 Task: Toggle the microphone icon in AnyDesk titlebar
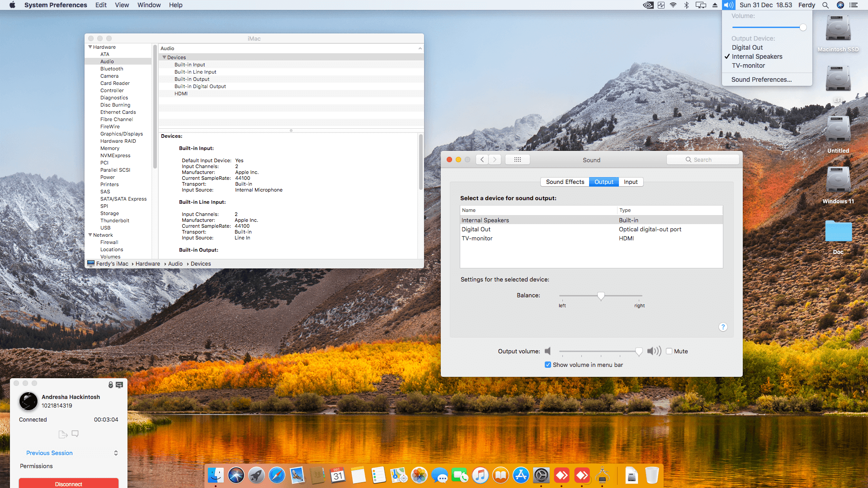click(111, 385)
